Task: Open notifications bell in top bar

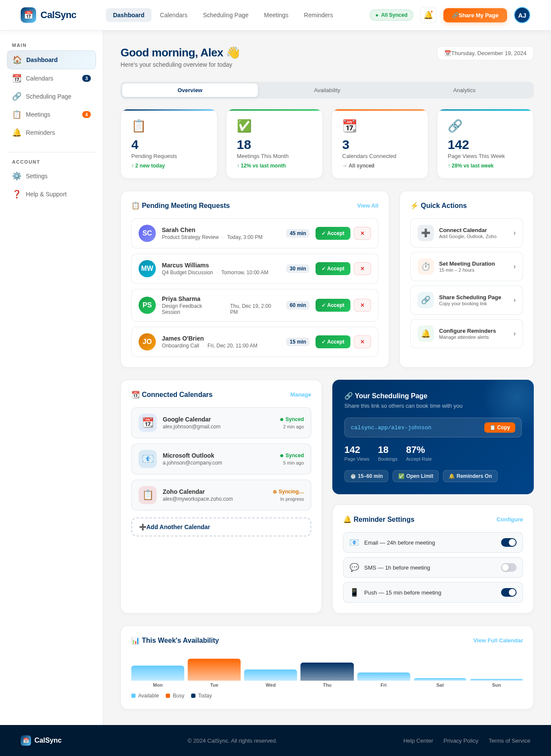Action: [428, 15]
